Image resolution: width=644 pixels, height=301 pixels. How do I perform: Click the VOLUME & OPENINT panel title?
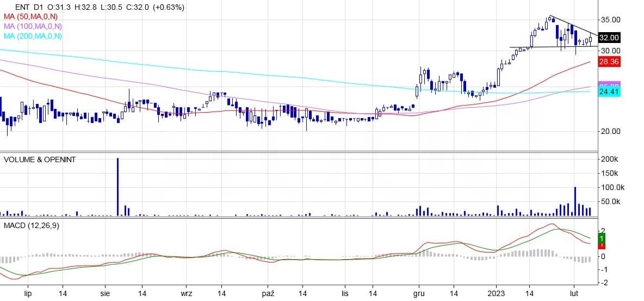point(40,159)
